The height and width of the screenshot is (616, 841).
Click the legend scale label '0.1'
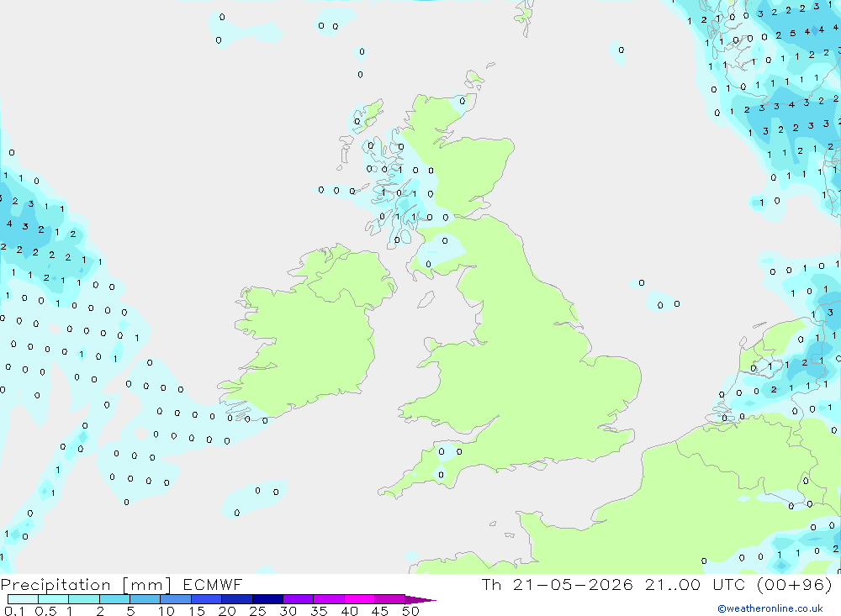tap(14, 611)
